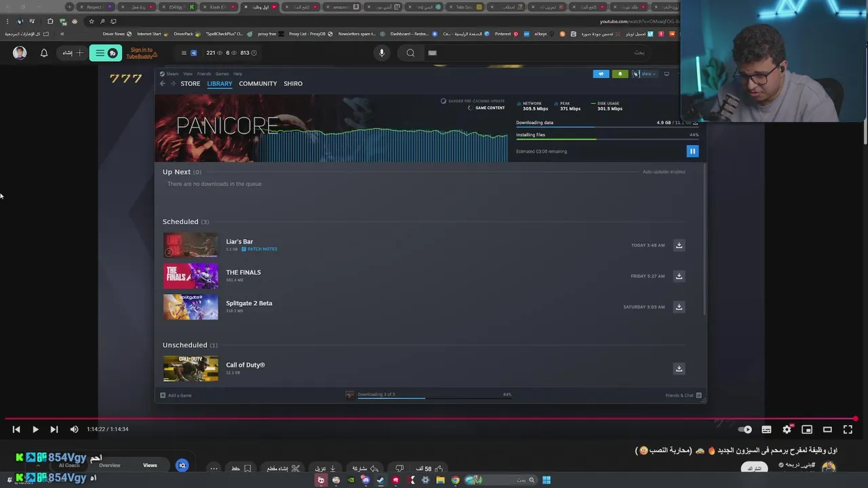Open YouTube notifications bell
The image size is (868, 488).
pos(44,52)
